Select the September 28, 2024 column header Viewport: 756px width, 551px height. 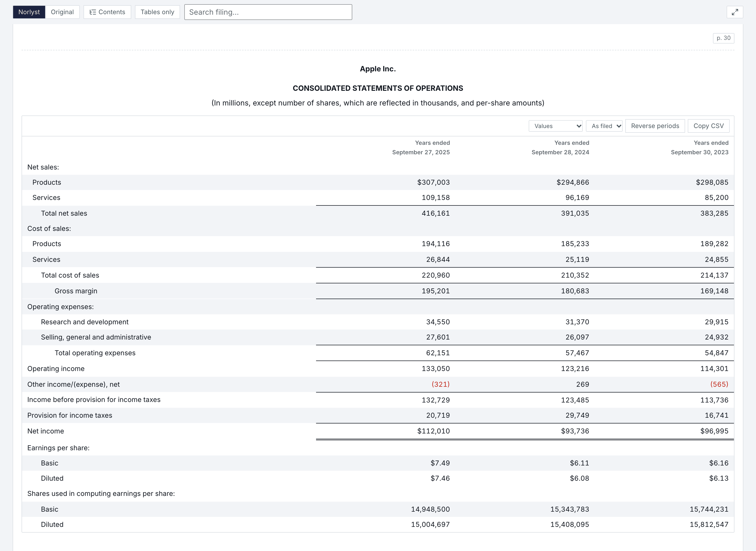click(560, 147)
